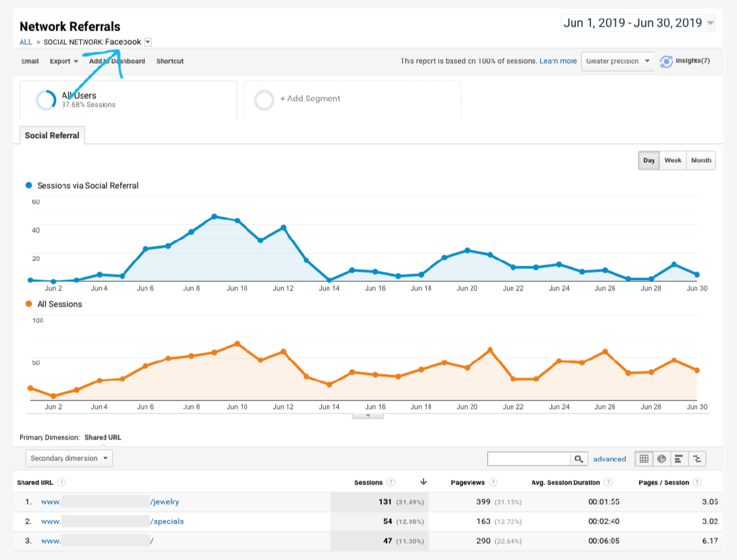
Task: Click help icon beside Avg. Session Duration
Action: (x=608, y=483)
